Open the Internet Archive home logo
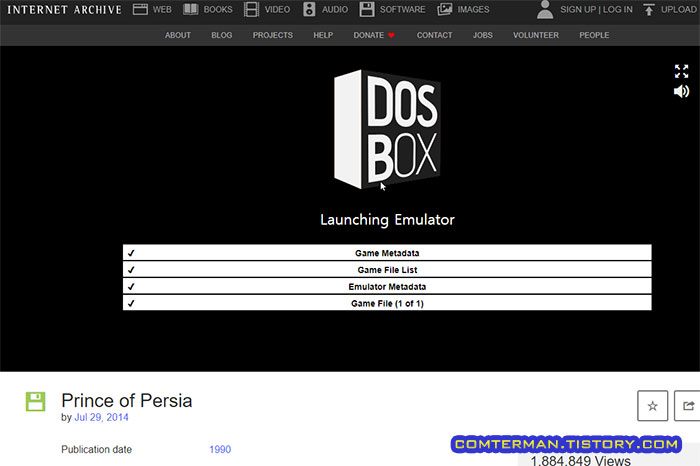700x466 pixels. click(64, 9)
